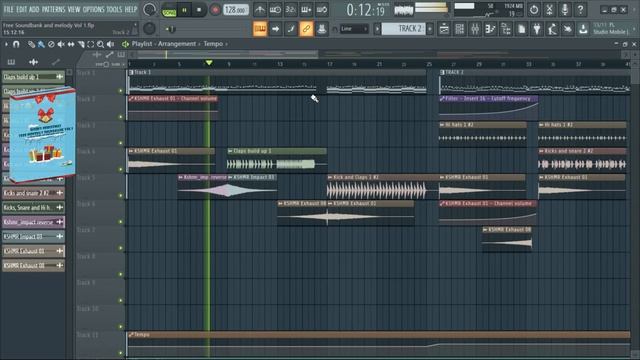This screenshot has width=640, height=360.
Task: Open the VIEW menu
Action: click(x=74, y=9)
